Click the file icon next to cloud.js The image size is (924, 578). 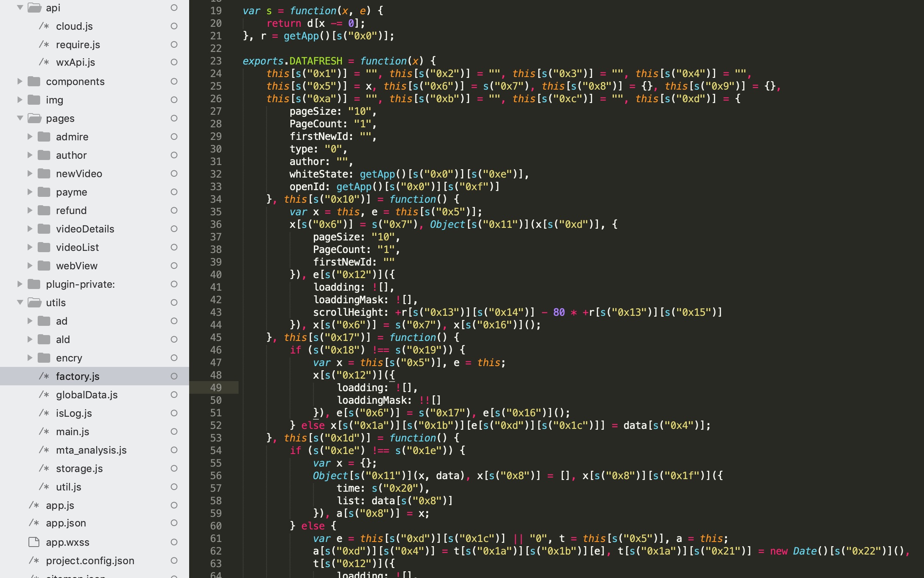pos(44,26)
